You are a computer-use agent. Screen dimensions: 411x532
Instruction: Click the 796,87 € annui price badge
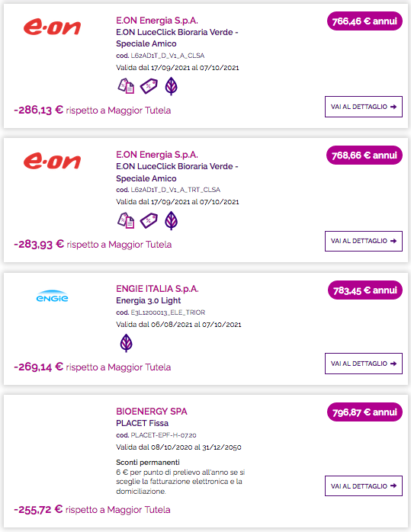[364, 412]
